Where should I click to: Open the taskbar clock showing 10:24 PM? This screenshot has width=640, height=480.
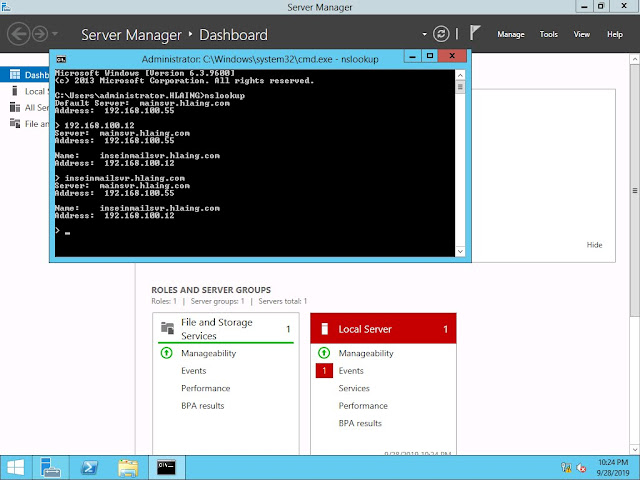pyautogui.click(x=613, y=468)
